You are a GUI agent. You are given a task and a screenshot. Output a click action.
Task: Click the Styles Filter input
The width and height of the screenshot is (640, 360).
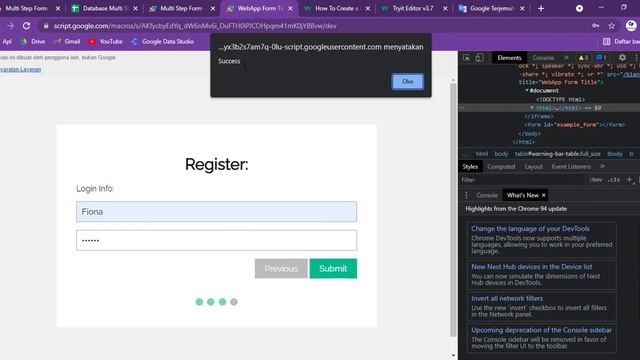pyautogui.click(x=522, y=180)
